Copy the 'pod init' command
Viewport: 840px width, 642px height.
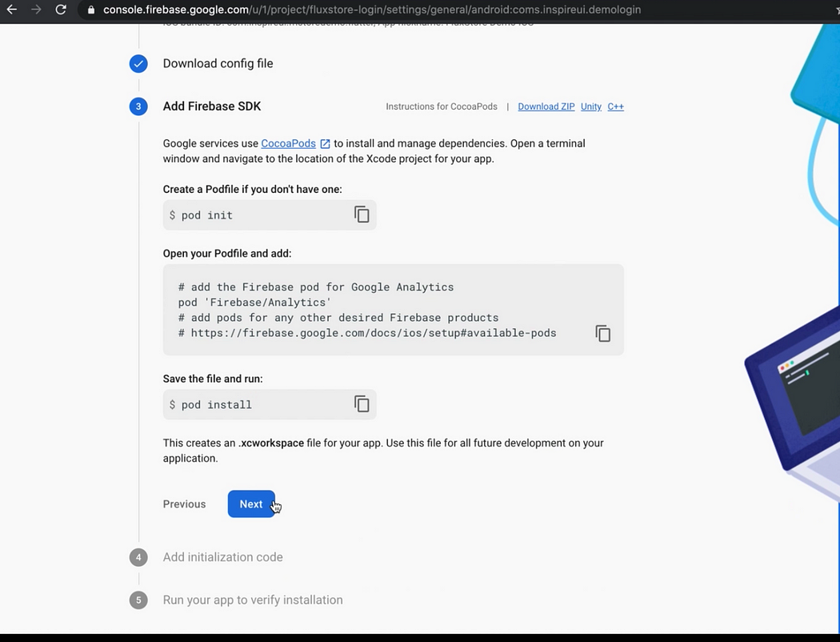coord(362,215)
